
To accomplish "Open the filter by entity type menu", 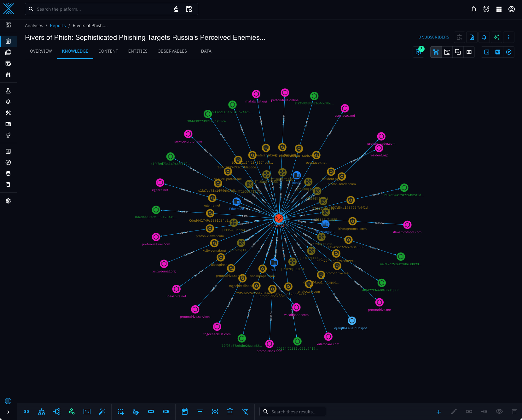I will coord(200,411).
